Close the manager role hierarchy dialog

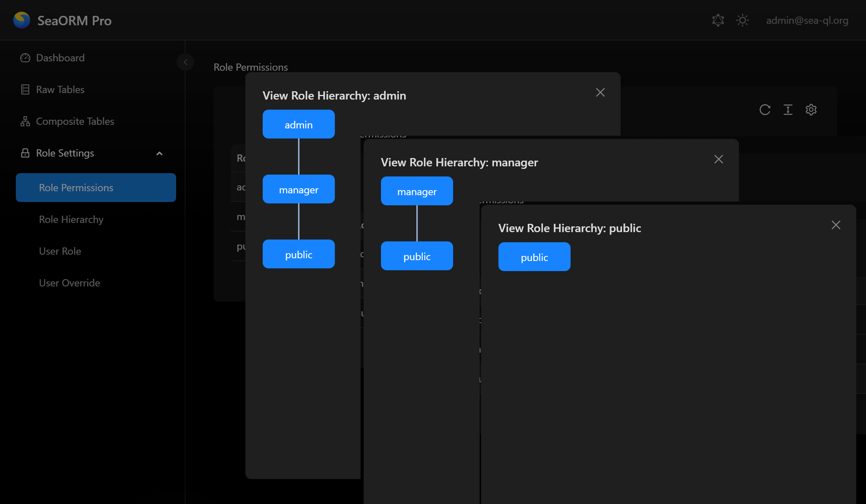tap(718, 159)
